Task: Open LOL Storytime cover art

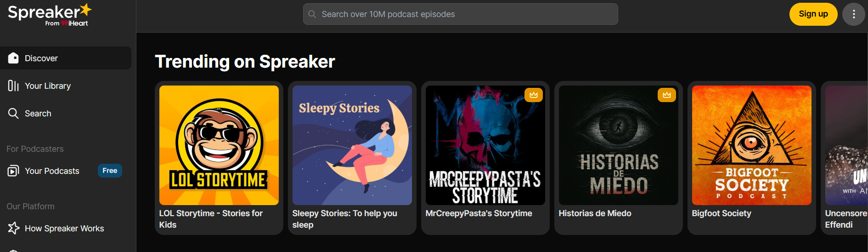Action: point(219,145)
